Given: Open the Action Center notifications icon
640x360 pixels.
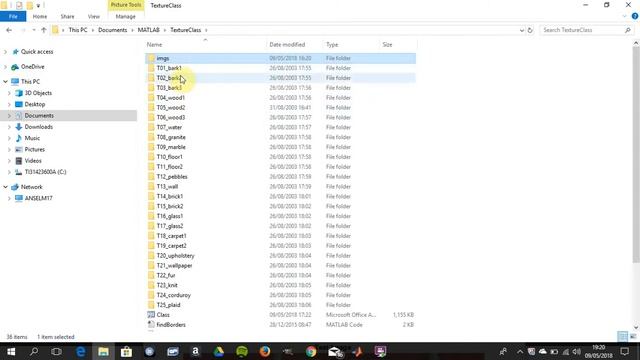Looking at the screenshot, I should tap(625, 351).
